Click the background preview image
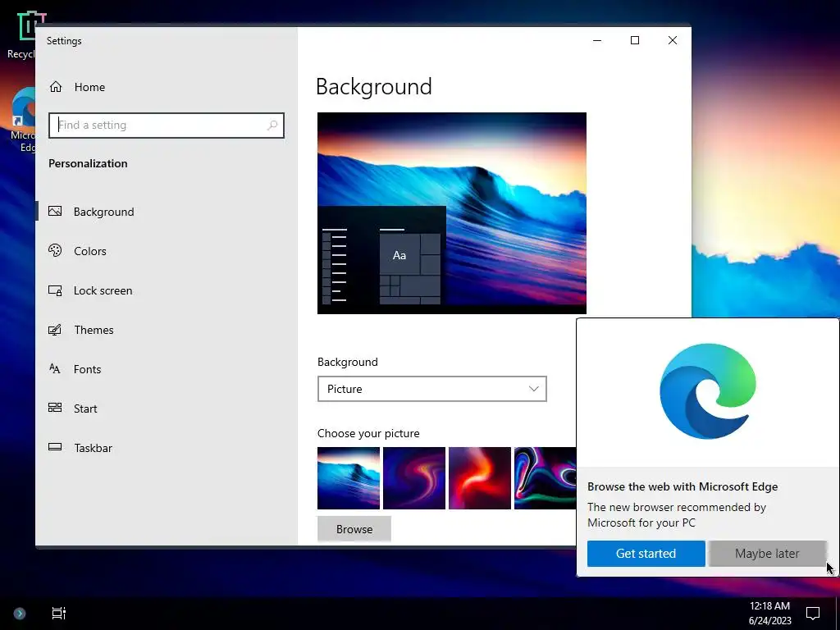The image size is (840, 630). [452, 212]
